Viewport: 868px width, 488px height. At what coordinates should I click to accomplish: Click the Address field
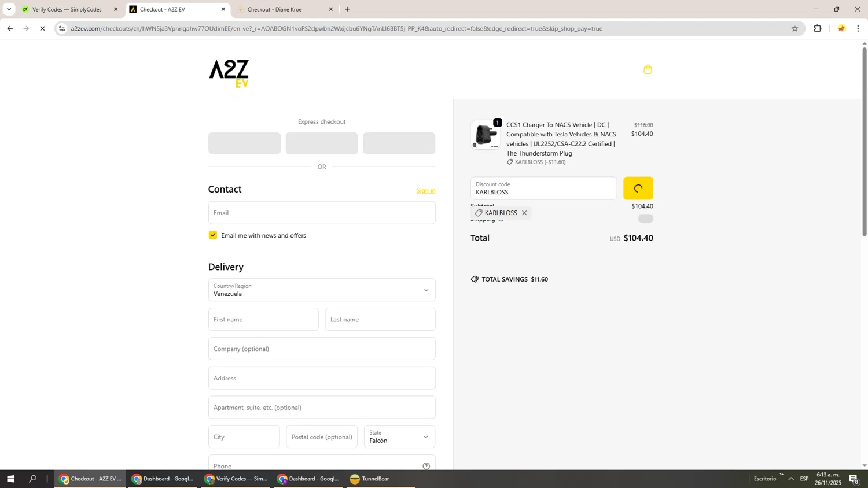tap(322, 378)
